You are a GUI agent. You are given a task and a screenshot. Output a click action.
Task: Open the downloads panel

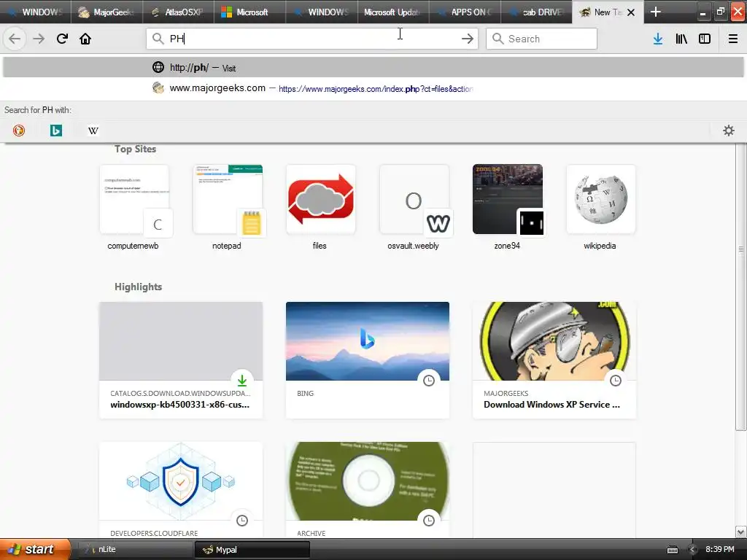coord(658,39)
